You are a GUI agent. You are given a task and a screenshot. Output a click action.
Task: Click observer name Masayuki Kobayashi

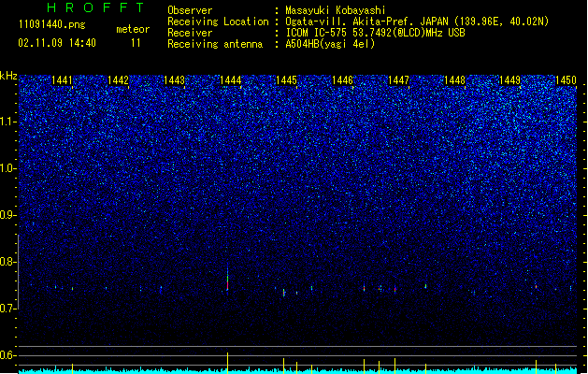[336, 10]
